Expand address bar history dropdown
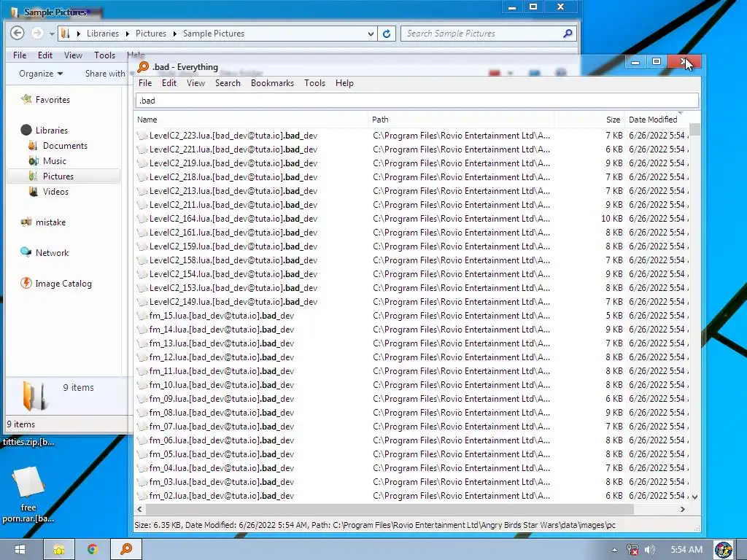This screenshot has height=560, width=747. (x=371, y=34)
